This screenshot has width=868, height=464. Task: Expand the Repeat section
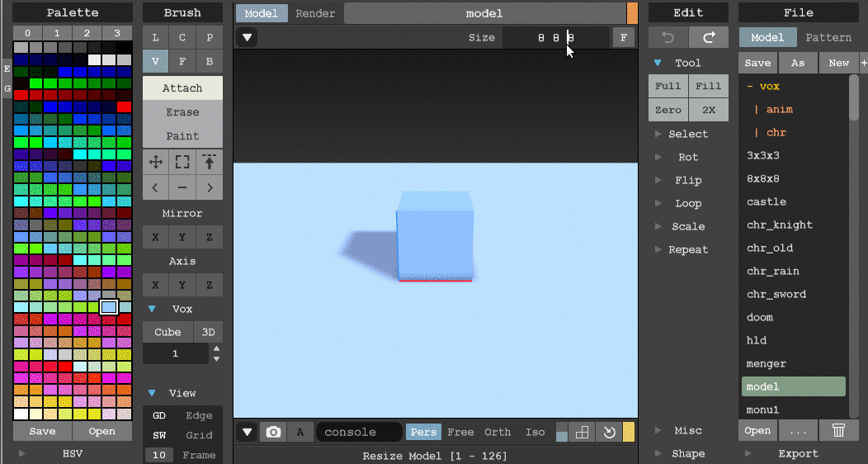point(658,249)
